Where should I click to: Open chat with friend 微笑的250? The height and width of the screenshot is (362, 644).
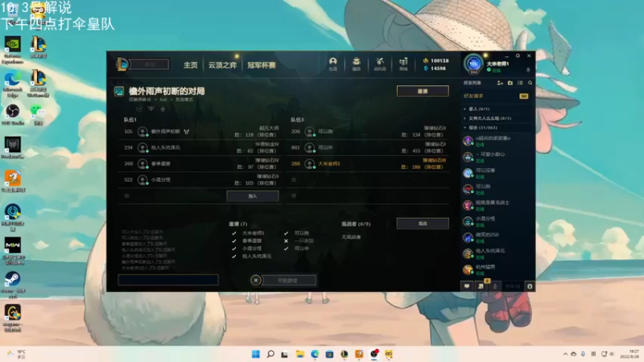(496, 237)
